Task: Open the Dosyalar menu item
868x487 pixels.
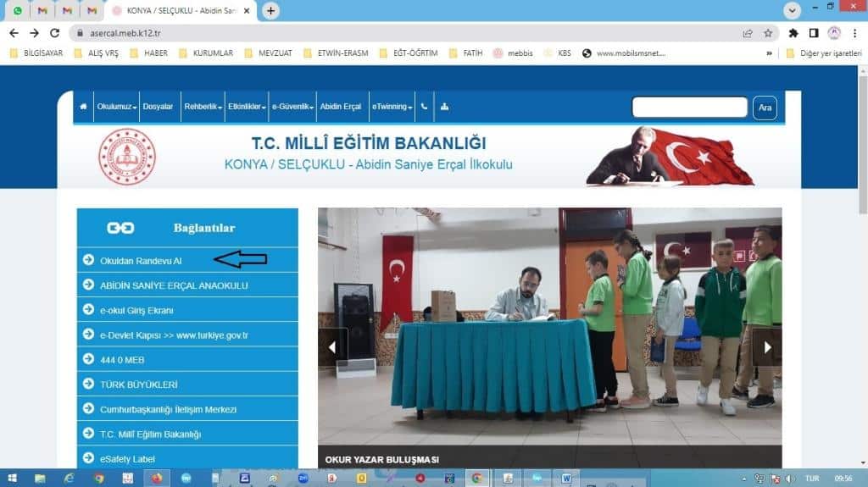Action: pos(158,107)
